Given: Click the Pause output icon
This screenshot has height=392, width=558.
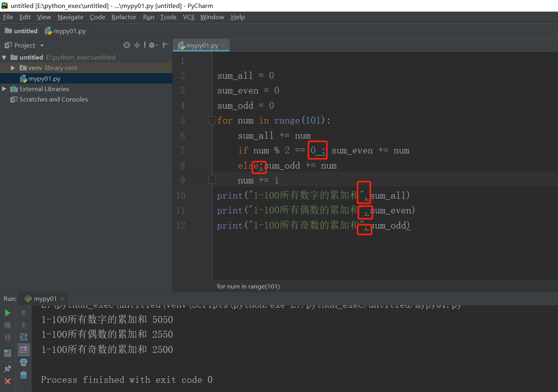Looking at the screenshot, I should tap(8, 338).
